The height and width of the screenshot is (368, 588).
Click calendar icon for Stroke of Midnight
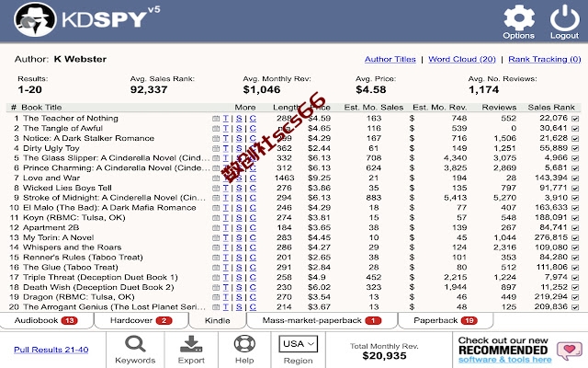216,198
